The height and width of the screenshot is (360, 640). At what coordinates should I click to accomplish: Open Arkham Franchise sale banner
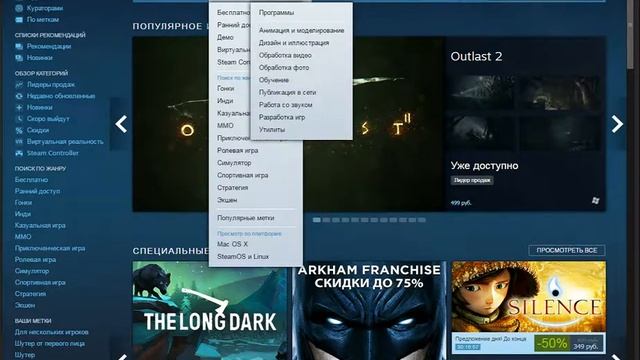pyautogui.click(x=369, y=311)
